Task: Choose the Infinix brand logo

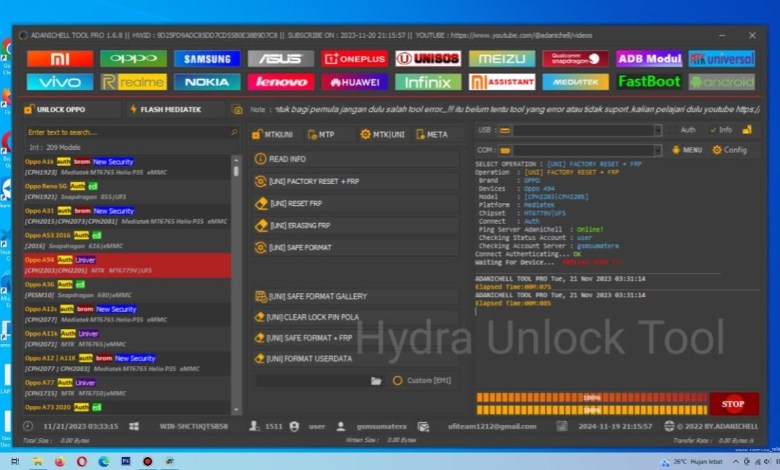Action: 428,82
